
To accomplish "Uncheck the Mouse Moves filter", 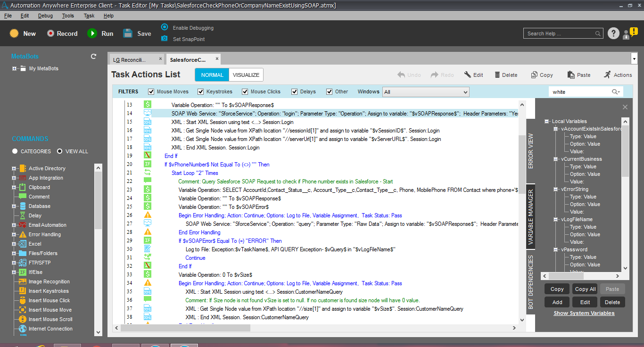I will click(x=151, y=92).
